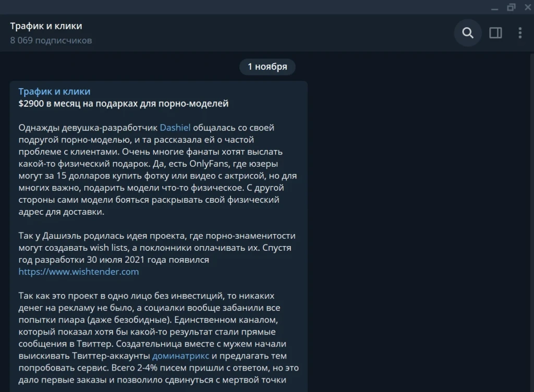Click the empty chat area beside the message
The width and height of the screenshot is (534, 392).
(x=419, y=221)
